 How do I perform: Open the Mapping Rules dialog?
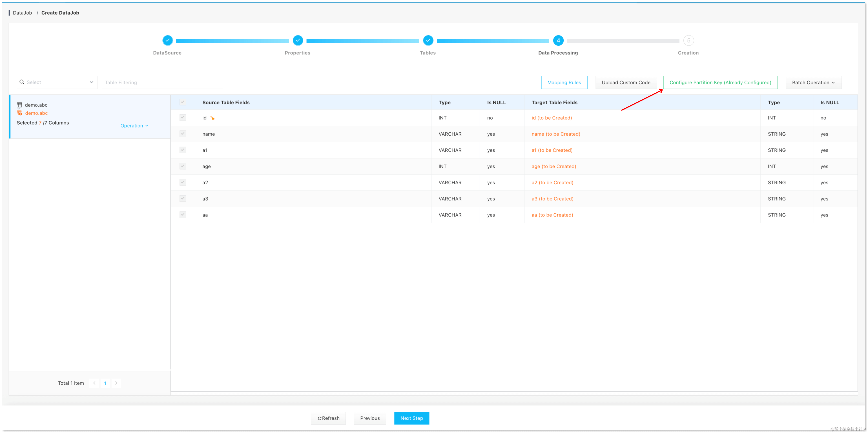coord(564,82)
